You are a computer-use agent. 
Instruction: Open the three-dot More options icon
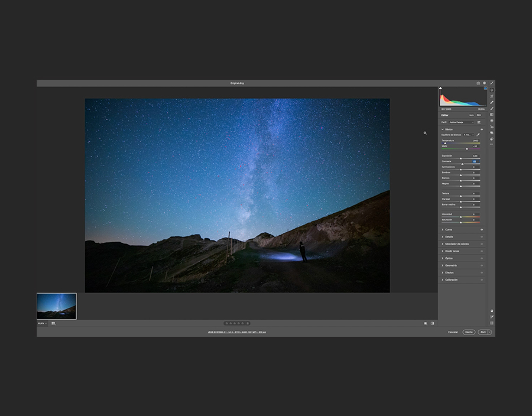(x=492, y=144)
